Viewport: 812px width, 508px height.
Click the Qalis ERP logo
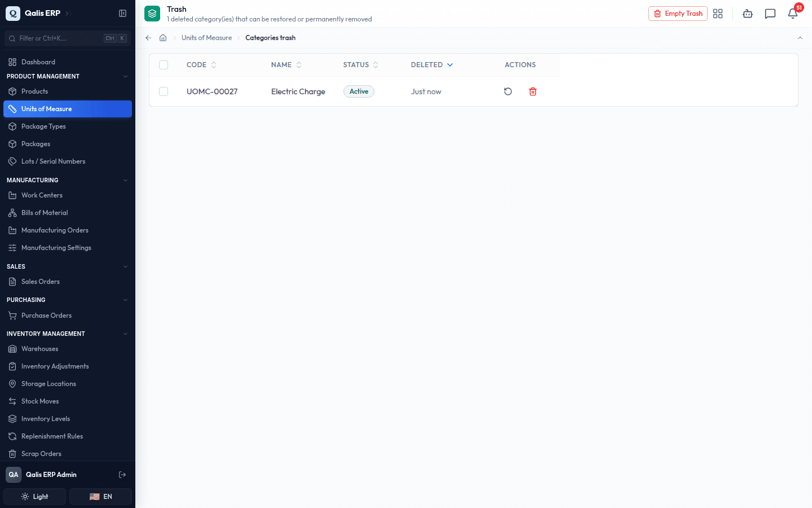pos(13,13)
